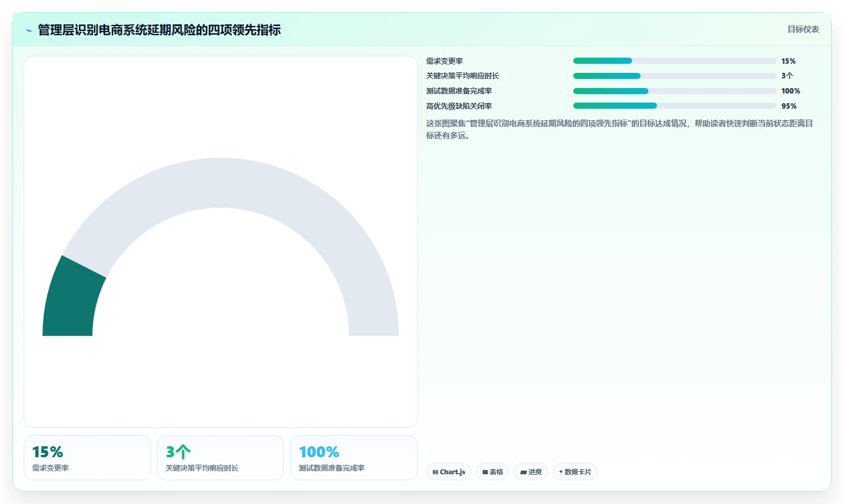
Task: Click the 关键决策平均响应时长 label in progress list
Action: [463, 76]
